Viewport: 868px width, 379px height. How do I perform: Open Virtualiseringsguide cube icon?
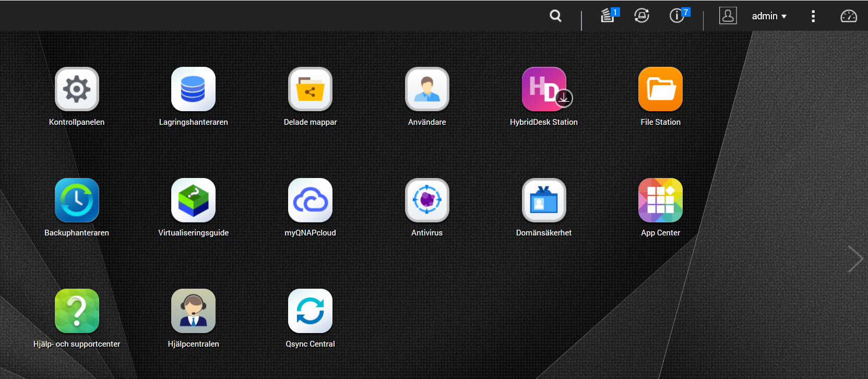point(193,200)
